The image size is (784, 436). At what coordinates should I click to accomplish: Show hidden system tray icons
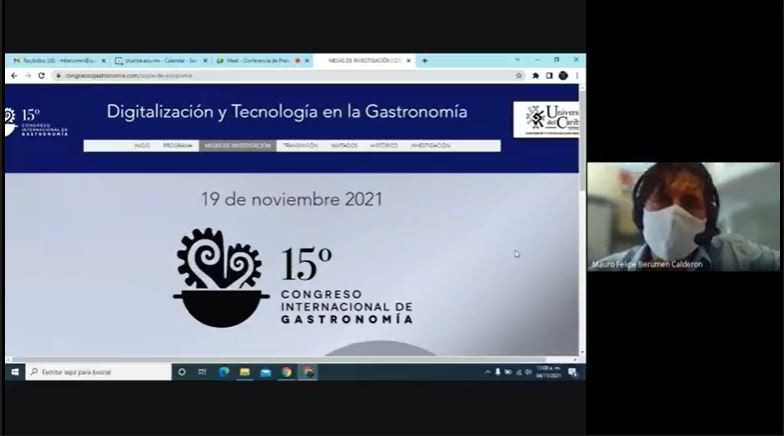[x=488, y=372]
